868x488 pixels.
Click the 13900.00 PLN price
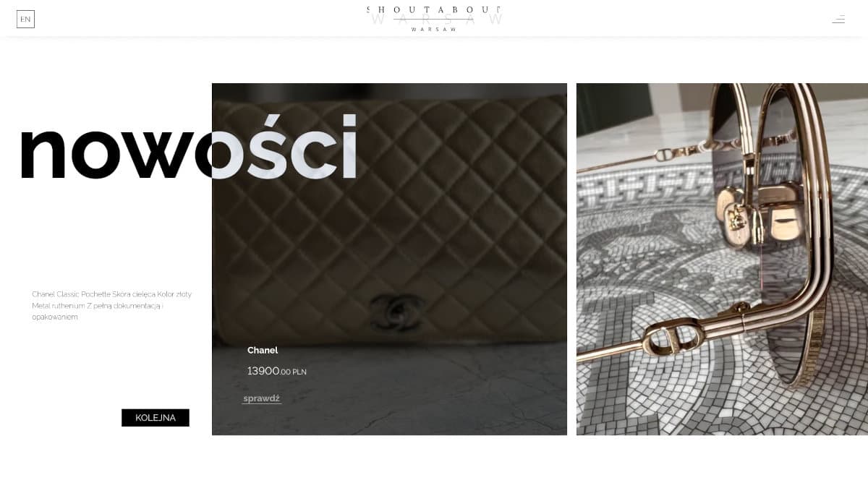[277, 371]
